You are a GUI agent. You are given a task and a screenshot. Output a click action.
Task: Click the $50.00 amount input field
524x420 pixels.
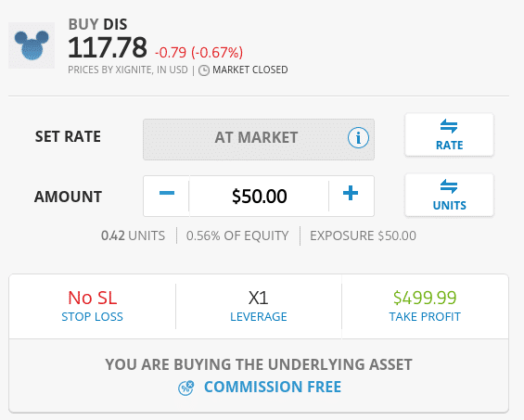pyautogui.click(x=259, y=197)
